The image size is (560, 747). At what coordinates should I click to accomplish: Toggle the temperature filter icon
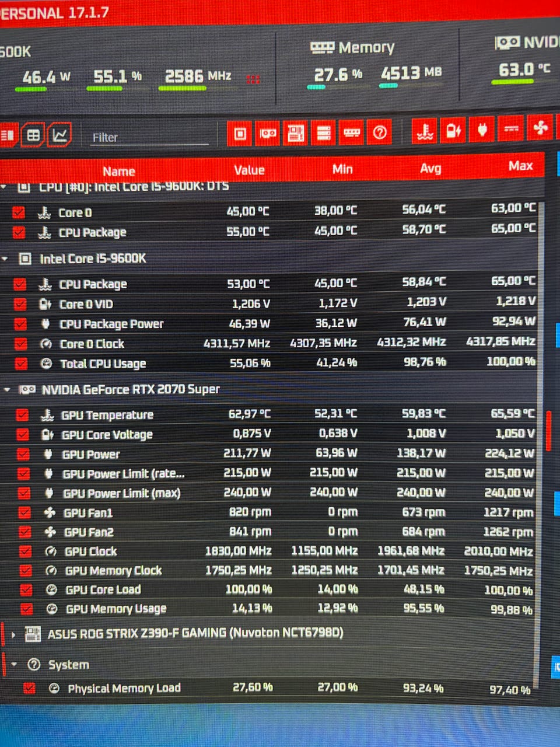coord(425,131)
